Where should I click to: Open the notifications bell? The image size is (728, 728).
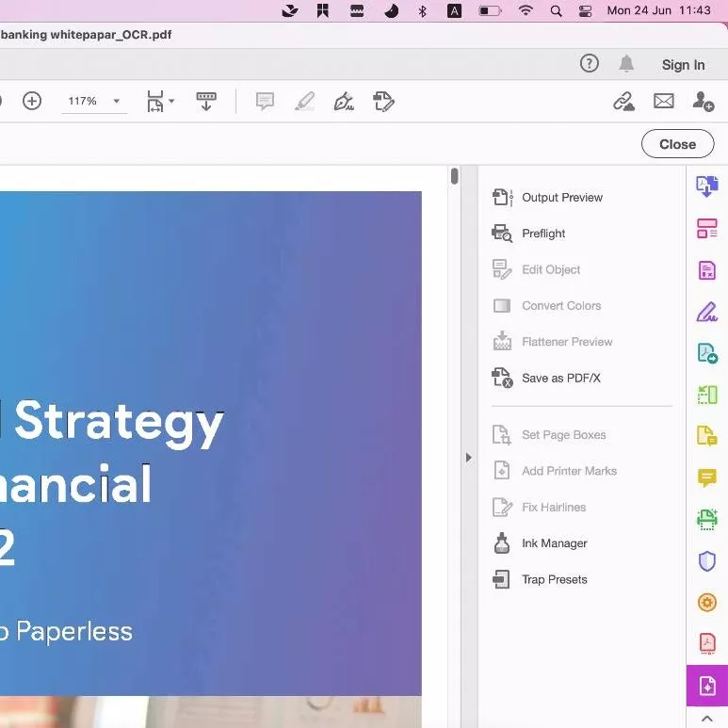(x=626, y=64)
